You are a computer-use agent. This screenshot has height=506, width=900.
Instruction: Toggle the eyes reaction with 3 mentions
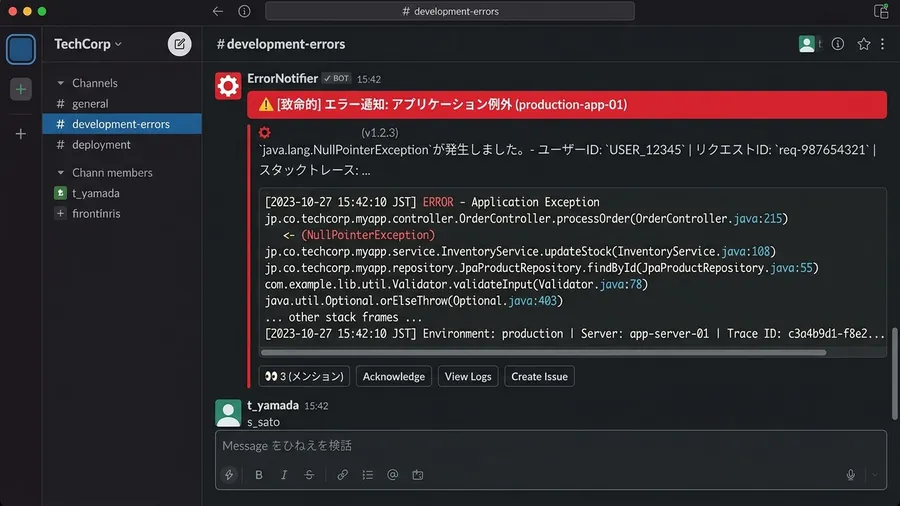[x=304, y=377]
